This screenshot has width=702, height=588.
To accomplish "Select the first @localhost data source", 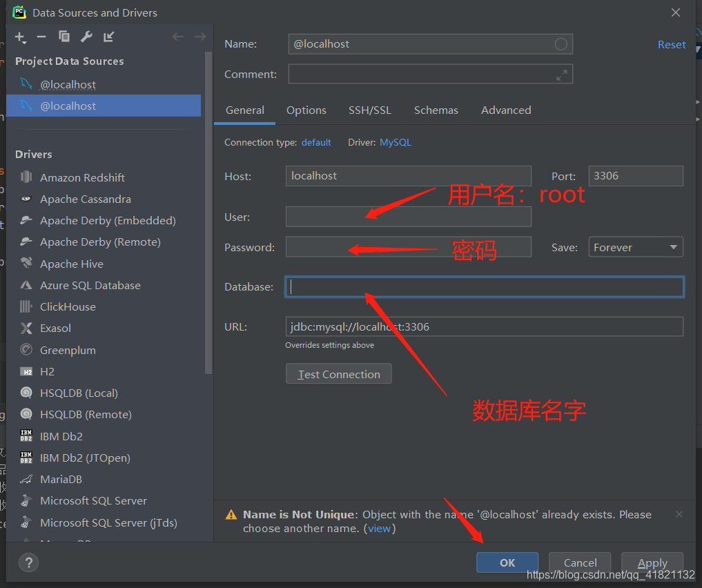I will 69,84.
